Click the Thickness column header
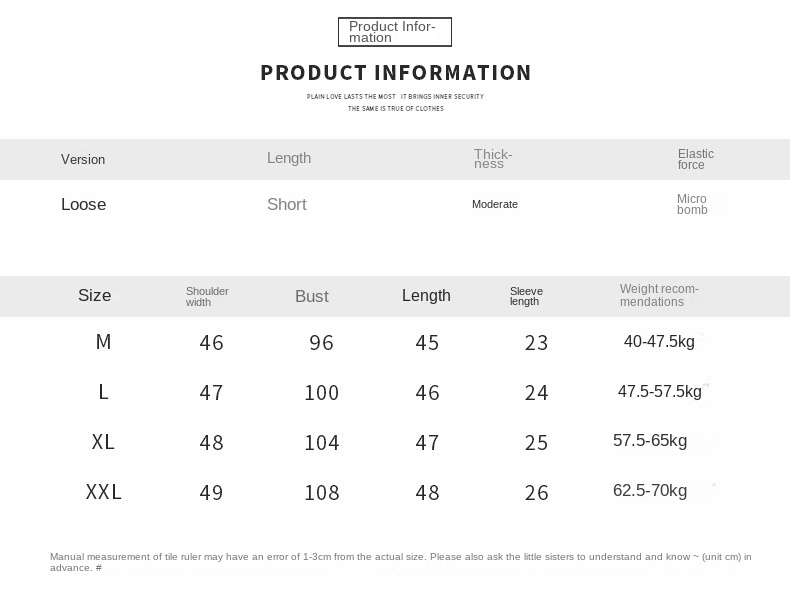The height and width of the screenshot is (592, 790). (493, 159)
